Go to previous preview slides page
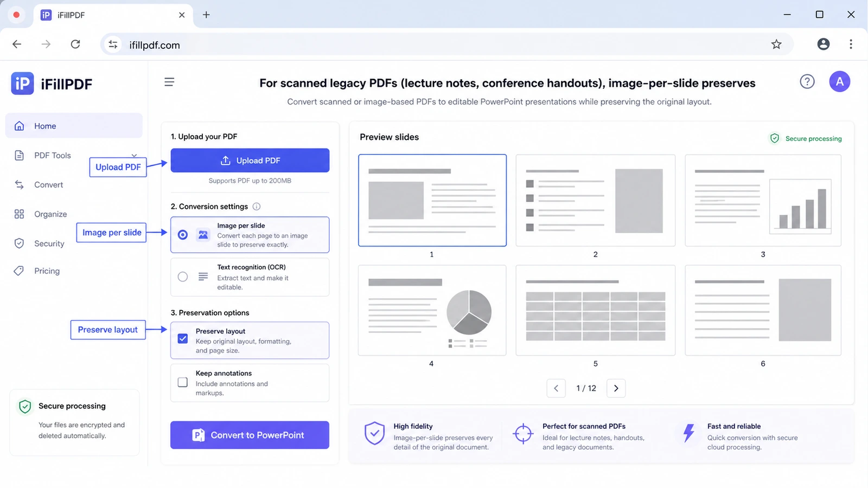 pyautogui.click(x=556, y=388)
